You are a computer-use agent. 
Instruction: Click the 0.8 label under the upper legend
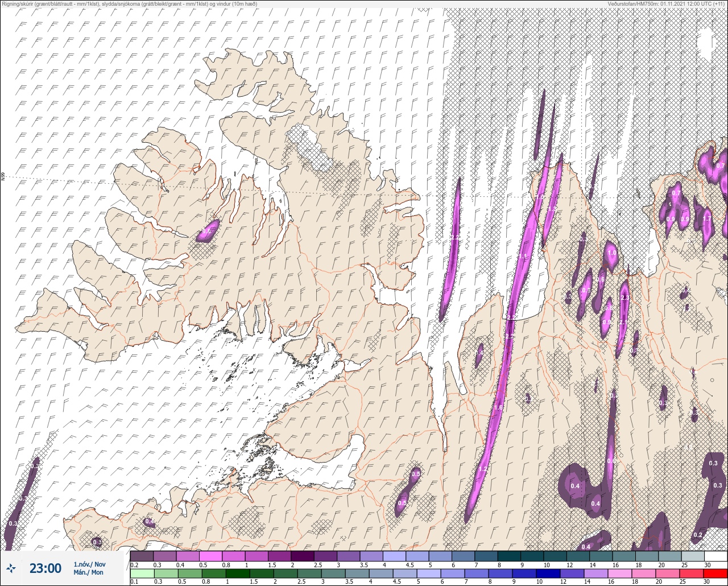(226, 564)
